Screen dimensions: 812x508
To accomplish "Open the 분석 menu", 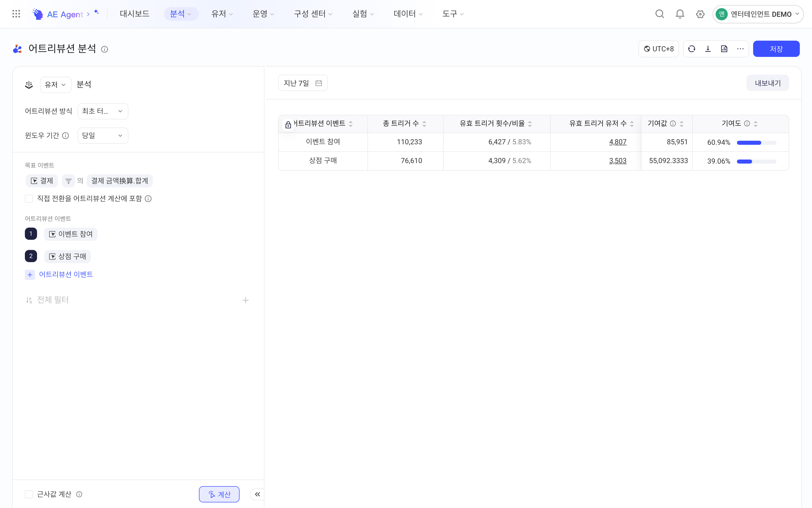I will (181, 14).
